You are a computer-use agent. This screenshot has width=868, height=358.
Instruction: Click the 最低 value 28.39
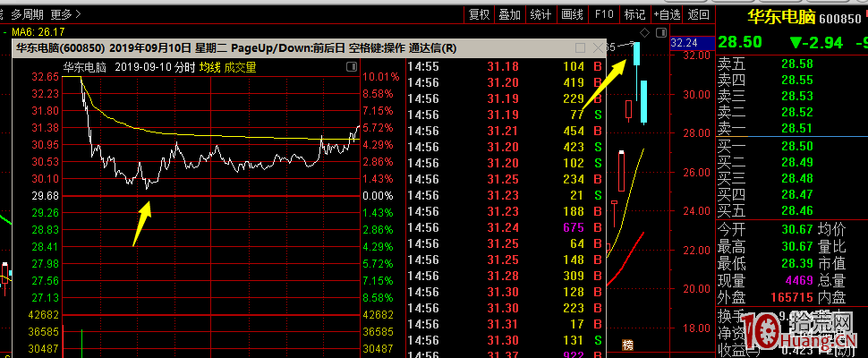pyautogui.click(x=797, y=263)
